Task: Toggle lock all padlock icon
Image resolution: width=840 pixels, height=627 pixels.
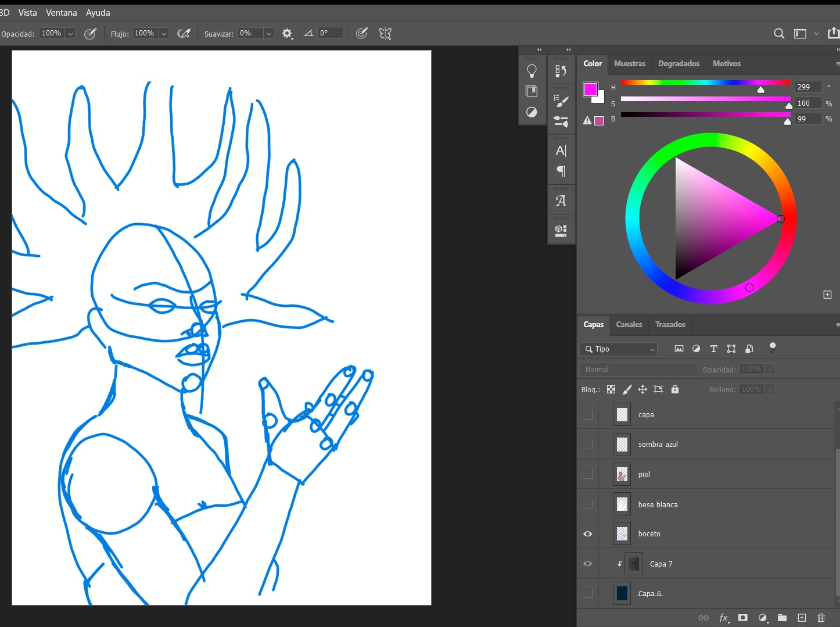Action: [x=675, y=389]
